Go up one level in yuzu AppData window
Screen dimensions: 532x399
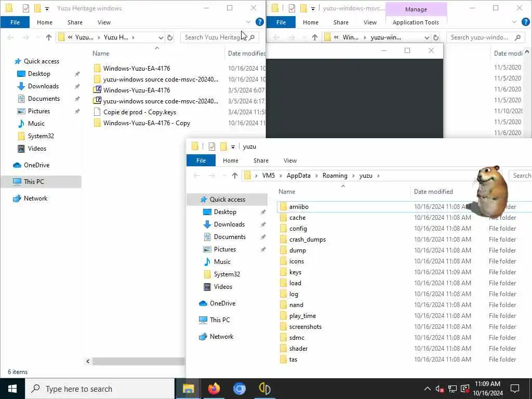235,176
